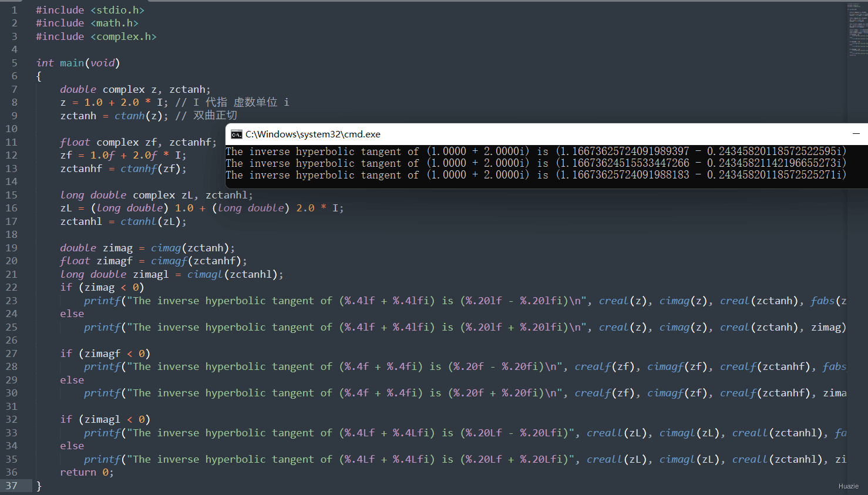Click the ctanh call on line 9
Viewport: 868px width, 495px height.
tap(130, 116)
